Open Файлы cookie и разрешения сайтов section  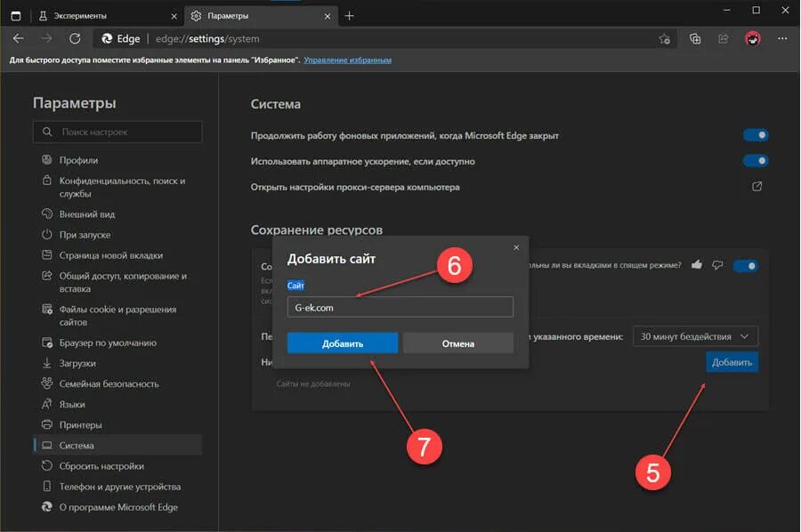[117, 316]
